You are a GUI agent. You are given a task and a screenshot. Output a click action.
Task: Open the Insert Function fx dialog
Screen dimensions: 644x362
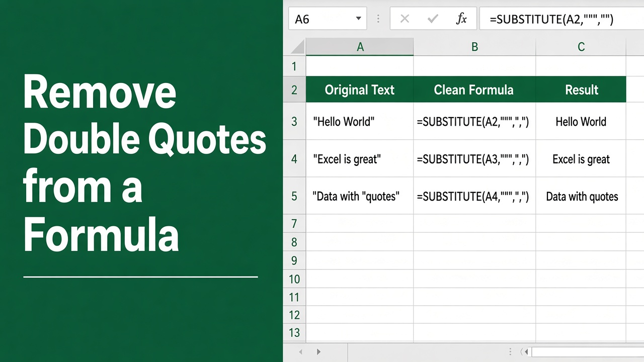click(x=461, y=19)
